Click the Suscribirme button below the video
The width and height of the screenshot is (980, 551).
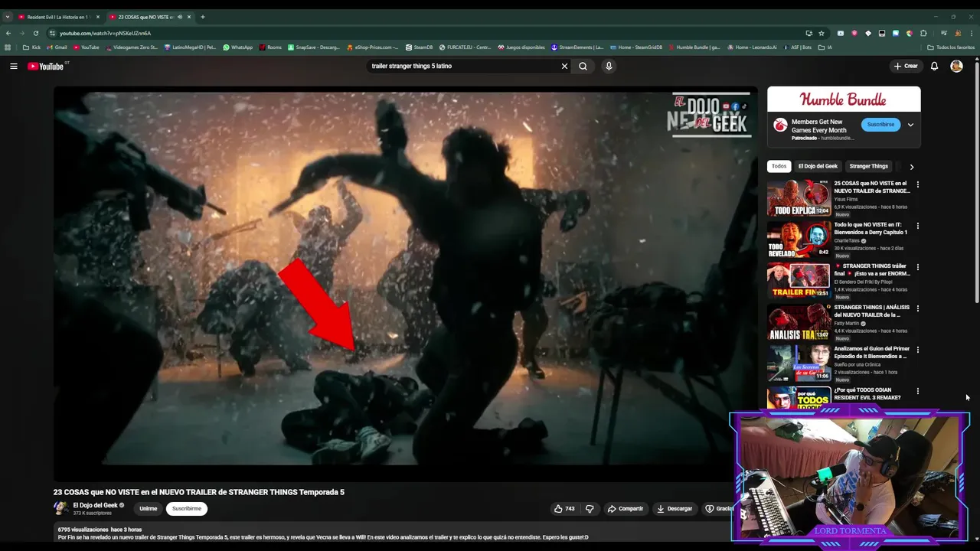187,508
